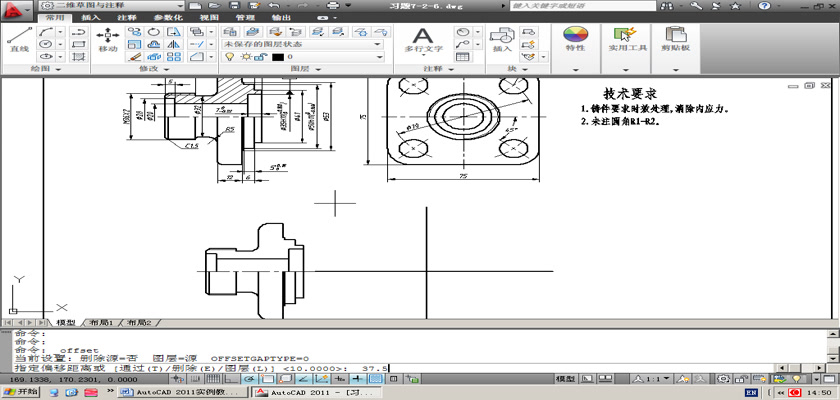Click the 插入 block insert icon

[x=502, y=37]
